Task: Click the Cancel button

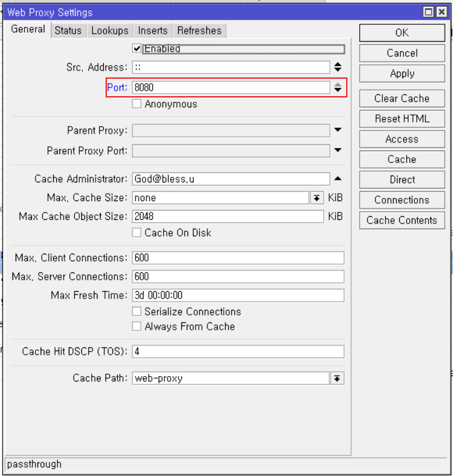Action: (x=402, y=53)
